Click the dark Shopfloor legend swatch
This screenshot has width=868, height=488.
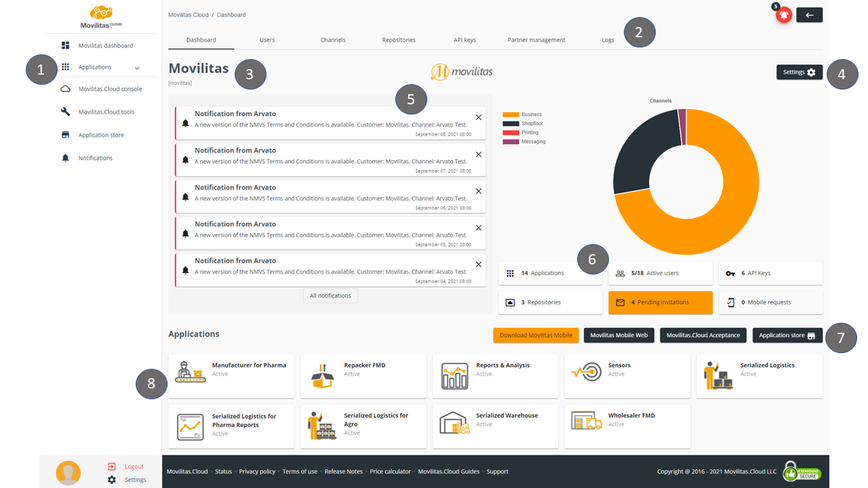tap(511, 123)
